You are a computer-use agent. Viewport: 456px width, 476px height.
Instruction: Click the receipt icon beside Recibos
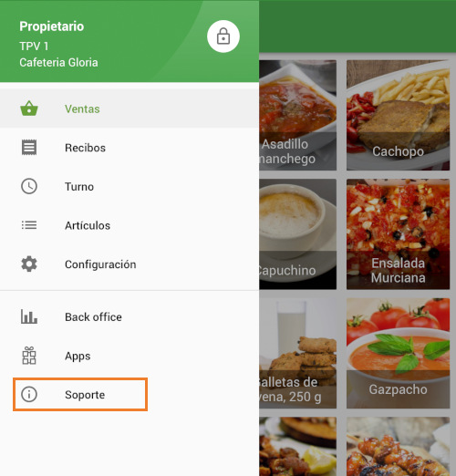(29, 148)
